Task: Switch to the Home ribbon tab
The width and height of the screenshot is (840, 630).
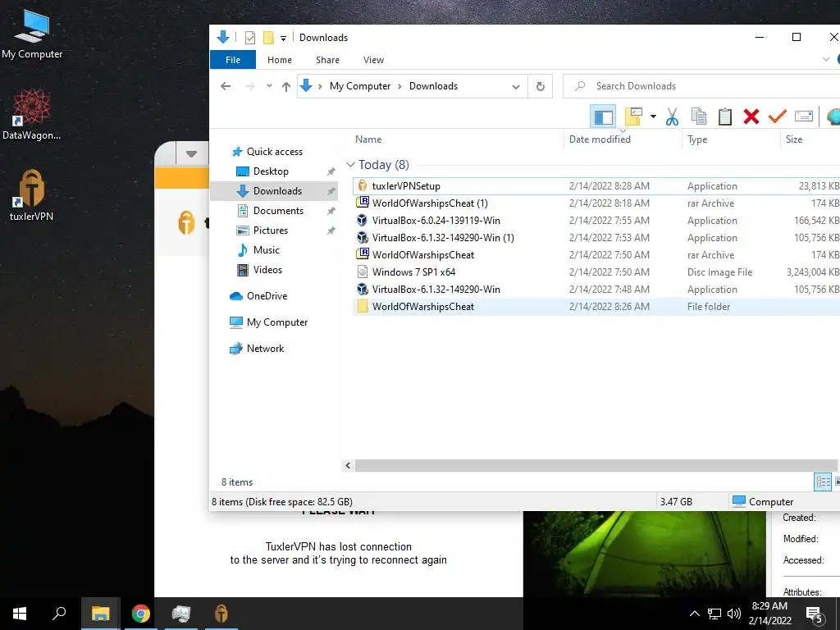Action: (x=280, y=60)
